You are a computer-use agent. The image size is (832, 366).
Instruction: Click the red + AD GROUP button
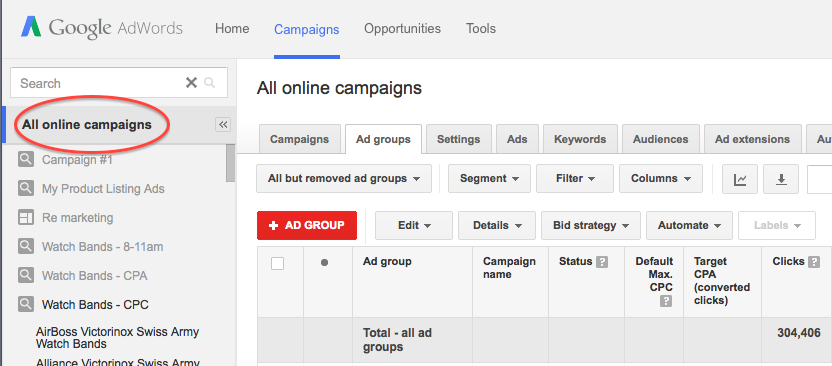pyautogui.click(x=307, y=225)
